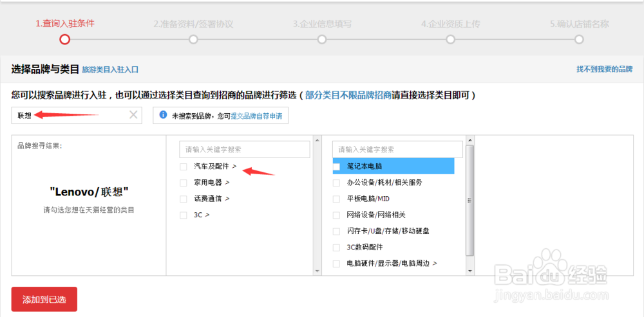Click the red 添加到已选 button
644x317 pixels.
(x=44, y=299)
